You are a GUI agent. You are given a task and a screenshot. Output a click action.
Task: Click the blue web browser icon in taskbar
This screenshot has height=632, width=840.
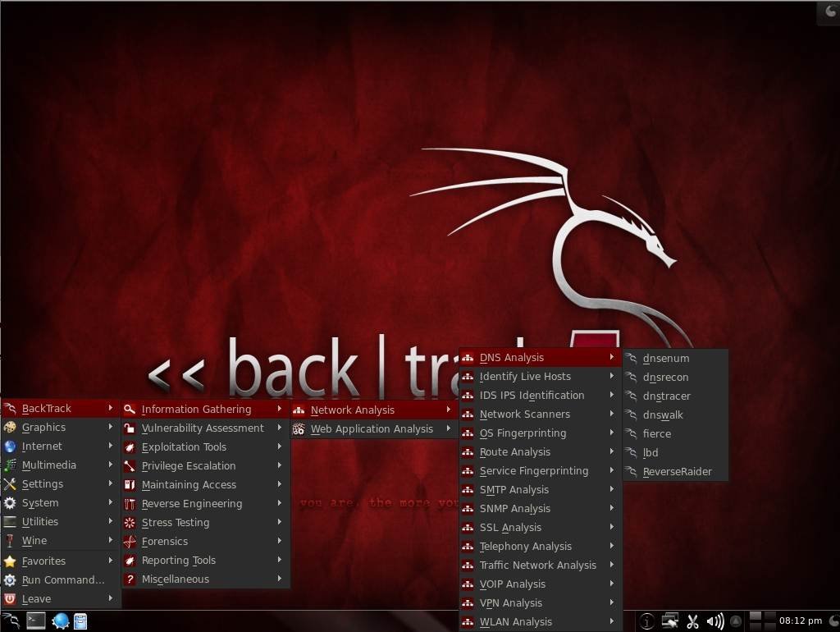click(x=60, y=621)
